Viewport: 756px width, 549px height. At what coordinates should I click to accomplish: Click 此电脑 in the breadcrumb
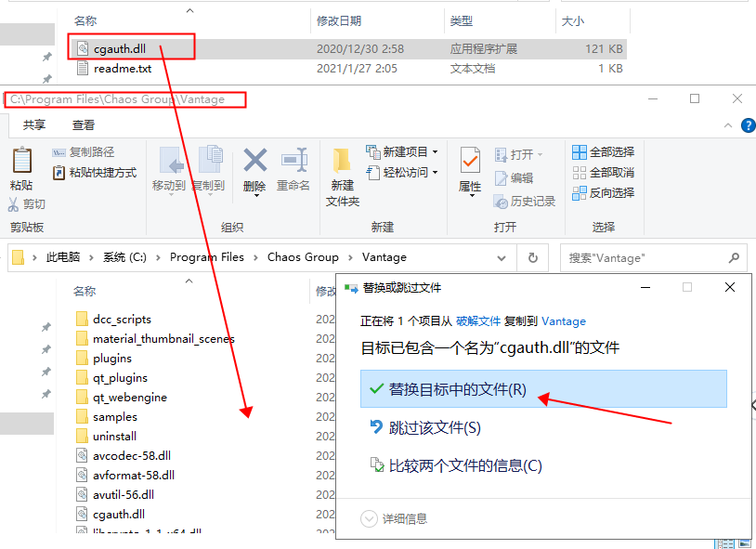(62, 257)
